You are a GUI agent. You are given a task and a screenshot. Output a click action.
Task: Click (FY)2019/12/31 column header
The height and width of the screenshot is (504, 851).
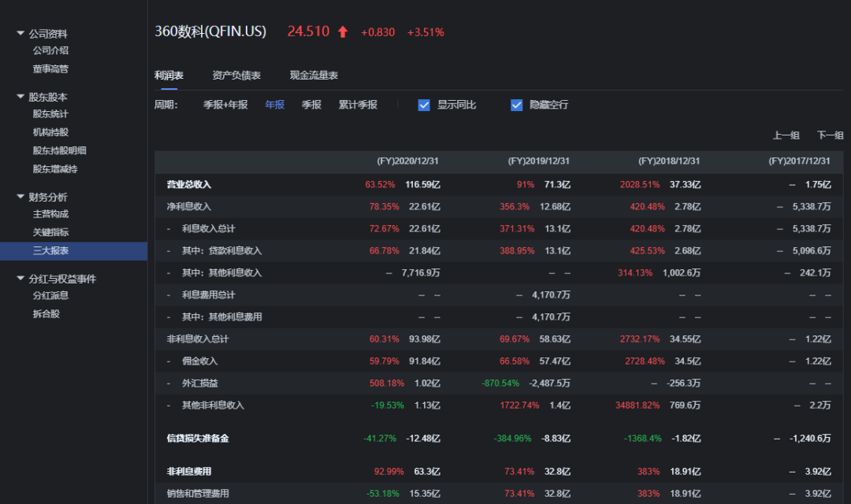coord(538,161)
